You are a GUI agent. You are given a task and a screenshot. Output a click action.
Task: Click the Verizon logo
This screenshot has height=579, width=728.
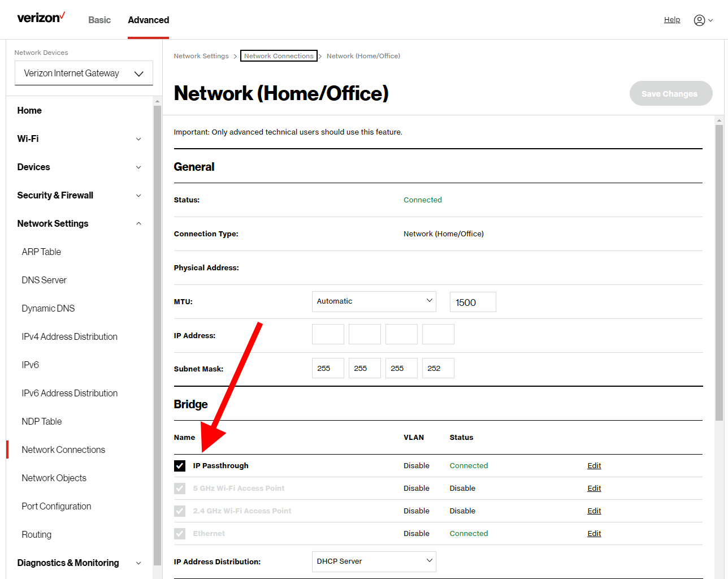point(41,18)
